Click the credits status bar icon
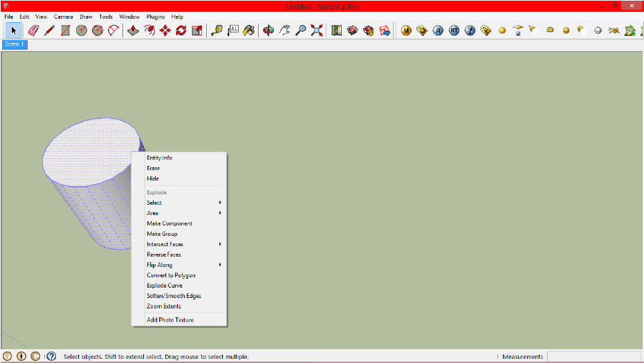 pyautogui.click(x=21, y=356)
